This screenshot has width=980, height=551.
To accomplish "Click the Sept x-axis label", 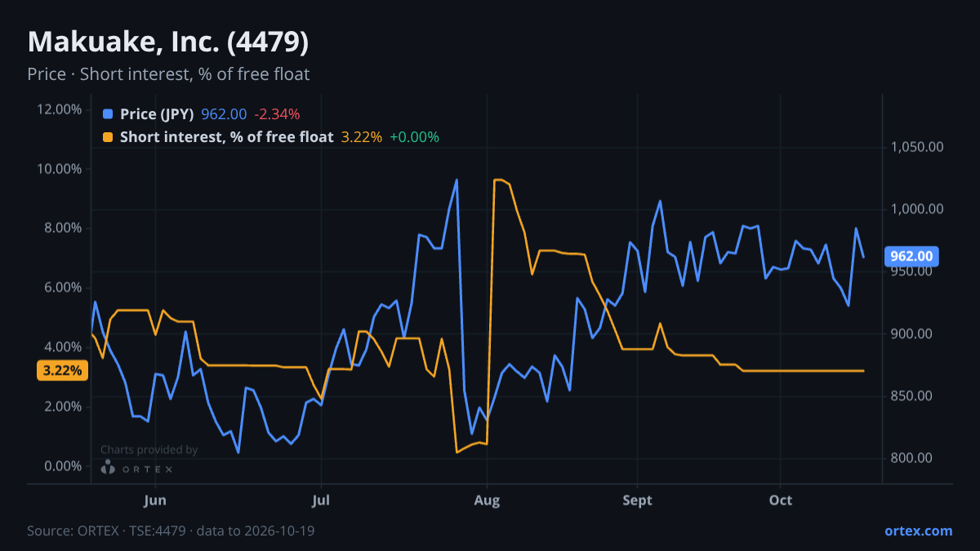I will pyautogui.click(x=637, y=500).
